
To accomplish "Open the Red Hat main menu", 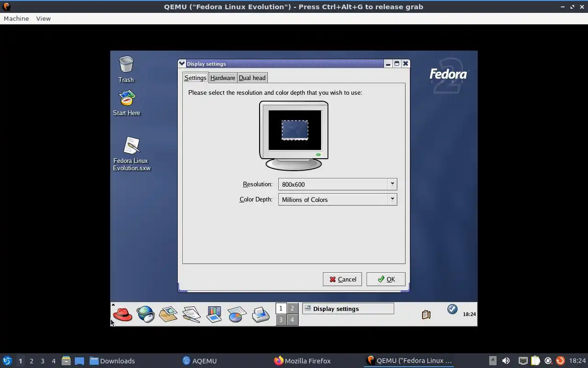I will coord(123,315).
